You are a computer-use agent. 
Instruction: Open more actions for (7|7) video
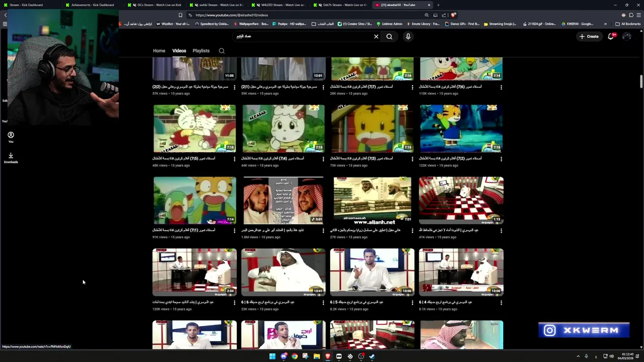(412, 87)
